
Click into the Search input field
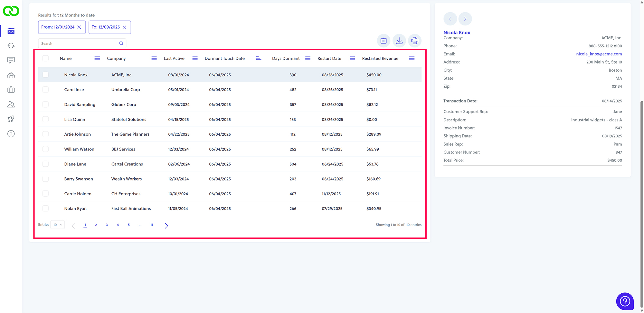click(79, 44)
